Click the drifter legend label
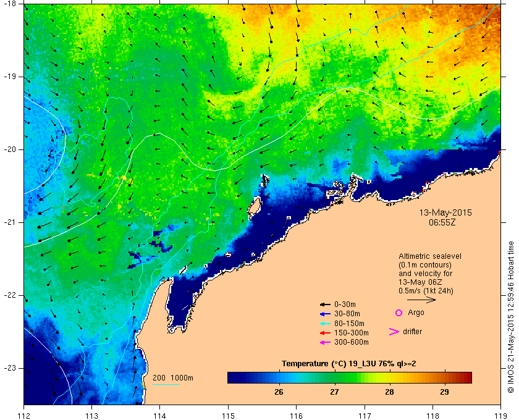The image size is (519, 420). (413, 332)
